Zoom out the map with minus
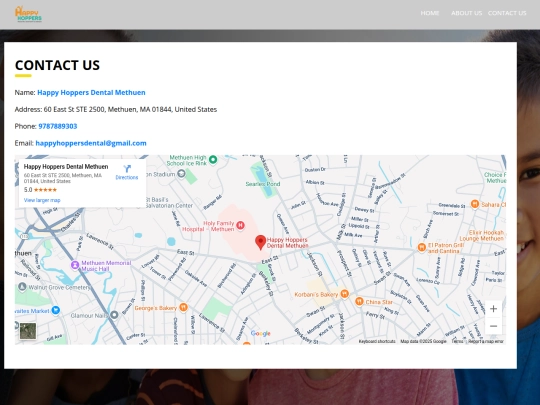 click(x=493, y=326)
